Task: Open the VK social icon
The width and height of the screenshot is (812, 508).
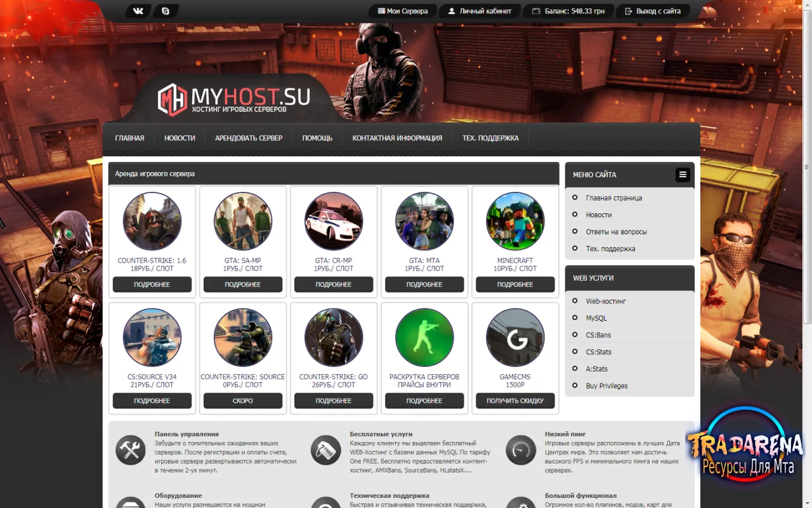Action: (139, 11)
